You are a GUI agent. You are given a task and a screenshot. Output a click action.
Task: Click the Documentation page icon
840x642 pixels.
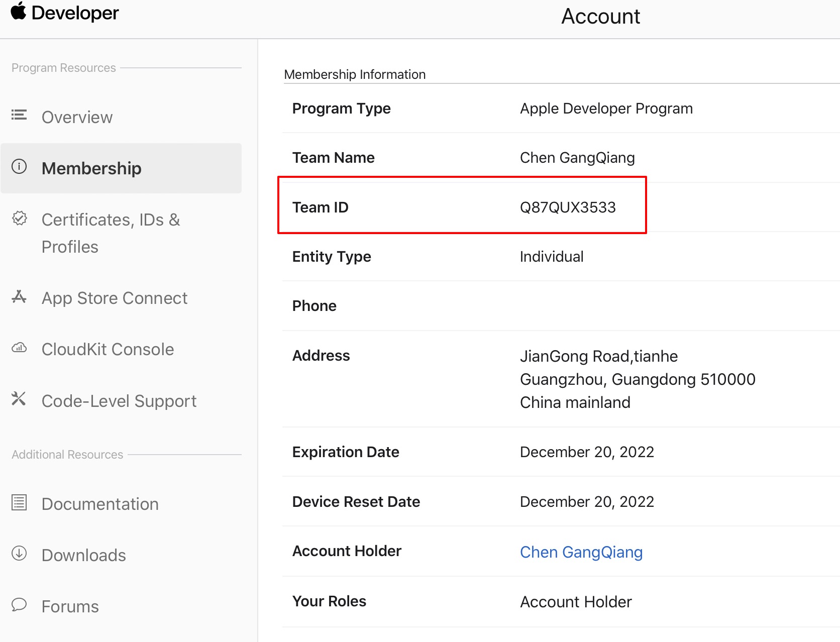(x=19, y=502)
